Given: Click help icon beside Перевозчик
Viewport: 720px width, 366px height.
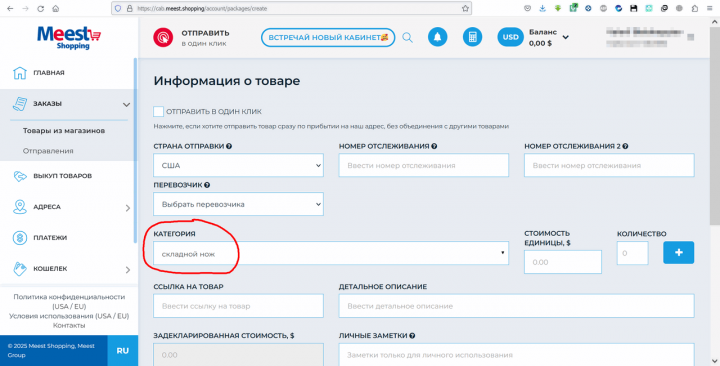Looking at the screenshot, I should click(x=207, y=185).
